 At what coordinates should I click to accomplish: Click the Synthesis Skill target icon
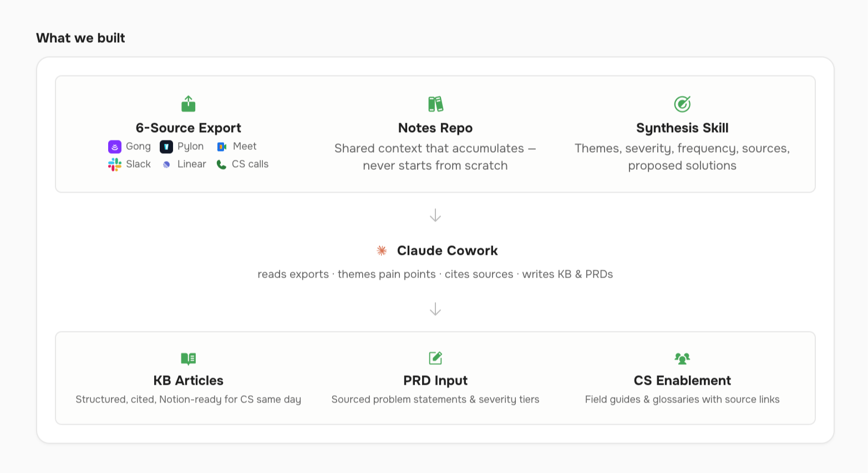pos(682,104)
